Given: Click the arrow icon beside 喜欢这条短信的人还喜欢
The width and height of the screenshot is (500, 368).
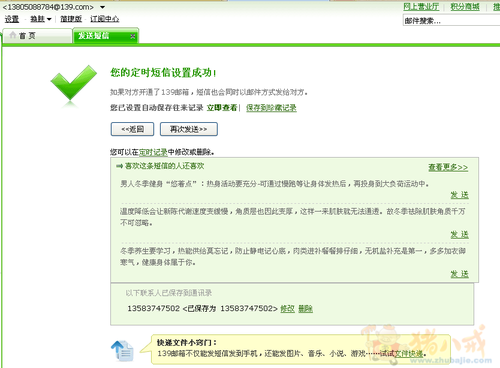Looking at the screenshot, I should (119, 166).
